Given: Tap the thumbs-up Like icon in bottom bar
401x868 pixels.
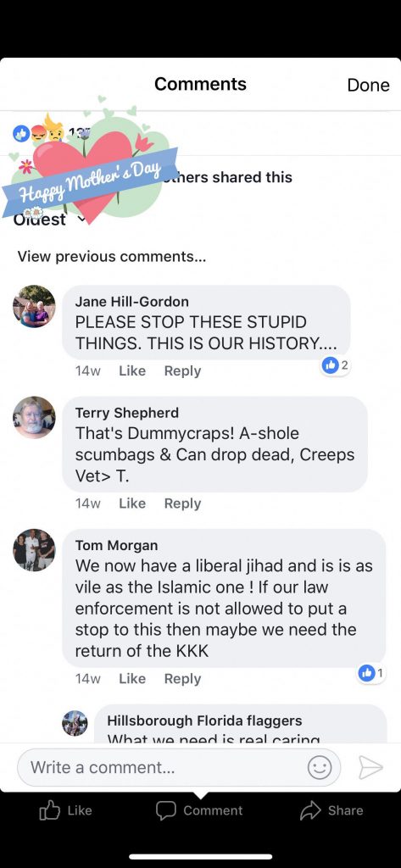Looking at the screenshot, I should pyautogui.click(x=50, y=810).
